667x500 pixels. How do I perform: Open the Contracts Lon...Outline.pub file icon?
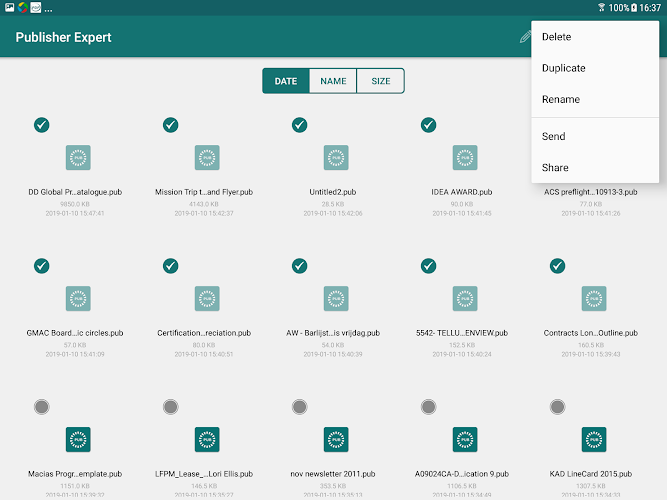[594, 298]
